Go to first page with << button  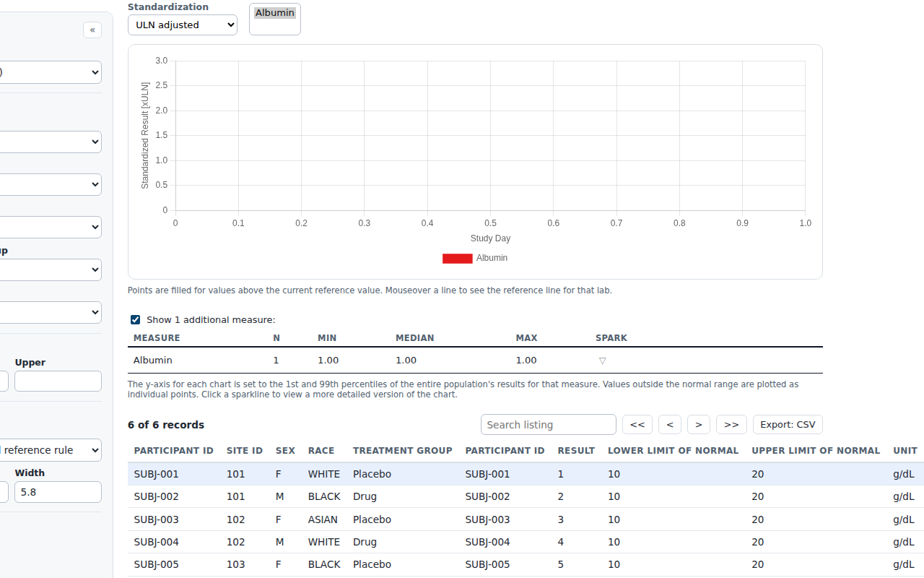coord(637,425)
